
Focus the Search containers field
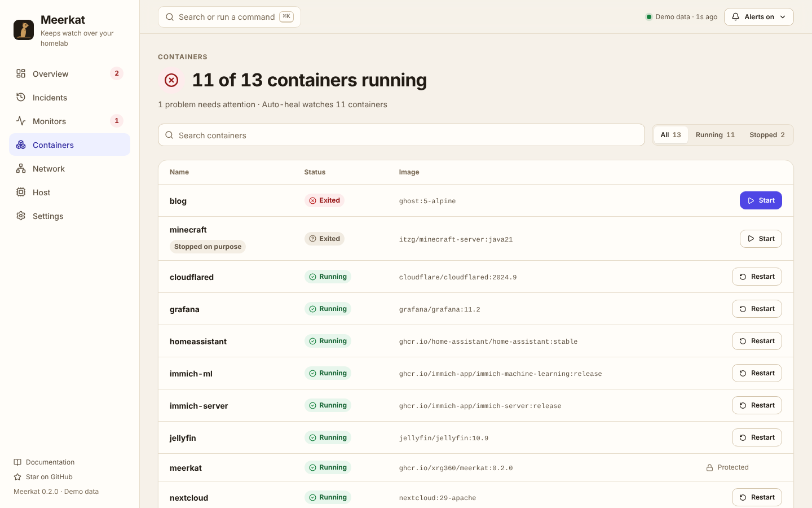click(401, 135)
